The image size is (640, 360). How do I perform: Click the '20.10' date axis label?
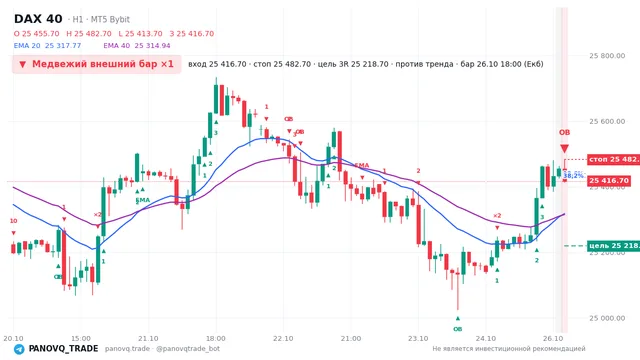coord(13,338)
